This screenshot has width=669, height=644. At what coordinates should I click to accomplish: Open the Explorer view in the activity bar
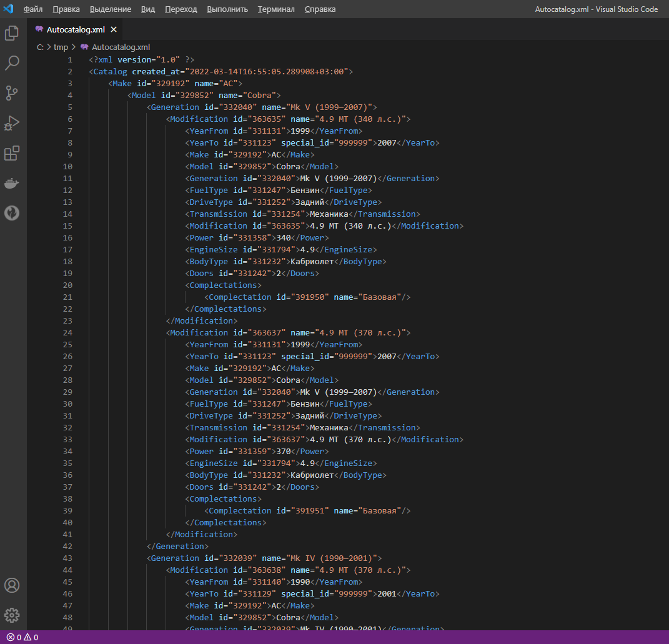[11, 33]
